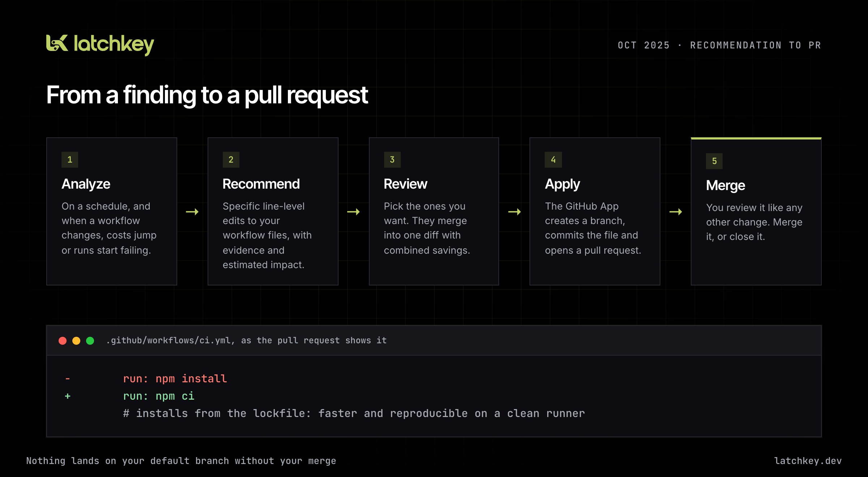Click Review description 'Pick the ones you want'
The image size is (868, 477).
tap(427, 228)
